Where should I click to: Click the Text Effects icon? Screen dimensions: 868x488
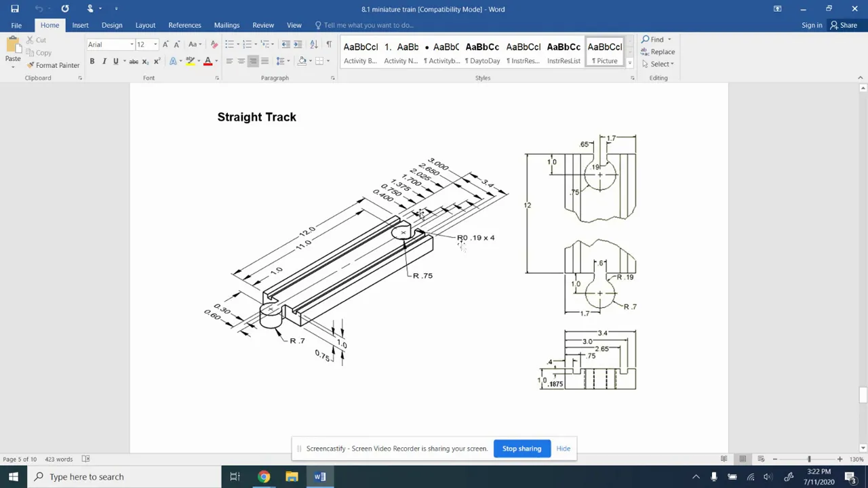[174, 62]
